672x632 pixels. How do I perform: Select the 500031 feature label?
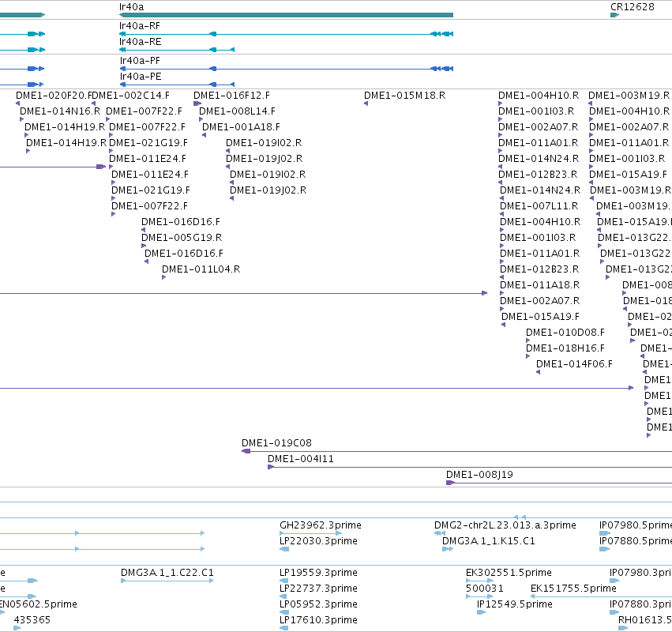coord(485,589)
